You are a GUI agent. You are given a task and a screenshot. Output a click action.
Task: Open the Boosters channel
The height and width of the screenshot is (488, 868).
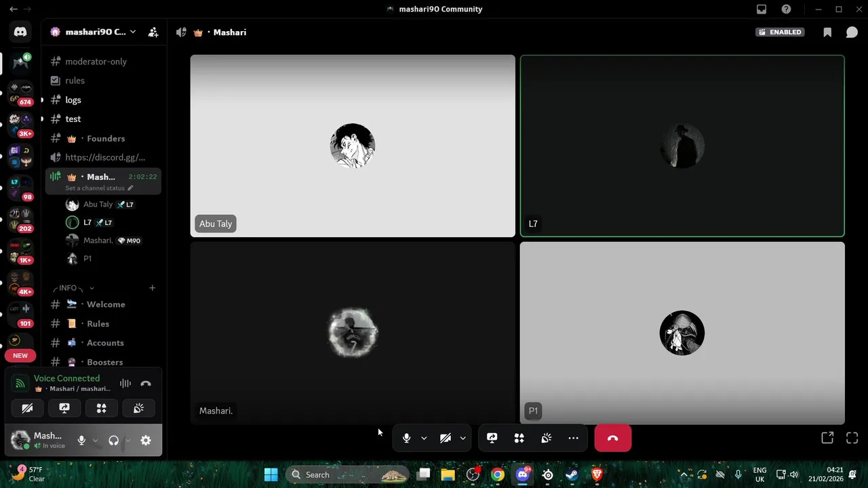point(103,362)
